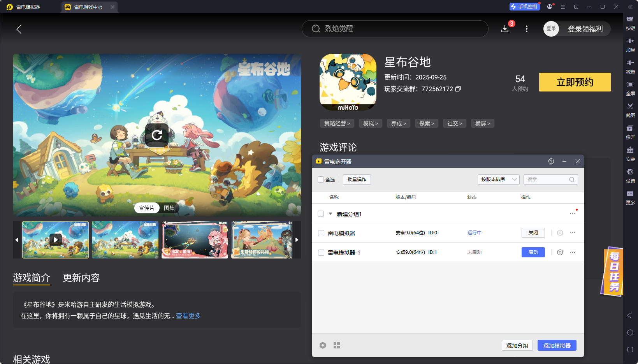Copy the player group number 772562172
The height and width of the screenshot is (364, 638).
(x=458, y=89)
